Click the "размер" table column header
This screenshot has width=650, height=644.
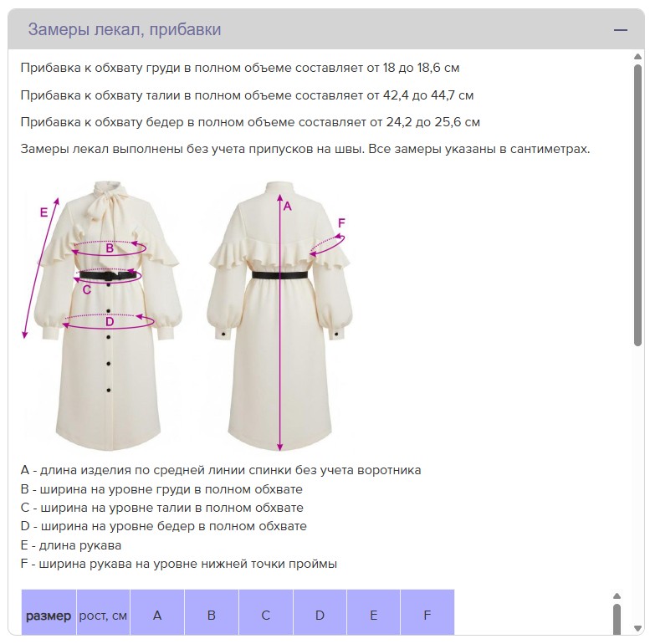coord(49,616)
